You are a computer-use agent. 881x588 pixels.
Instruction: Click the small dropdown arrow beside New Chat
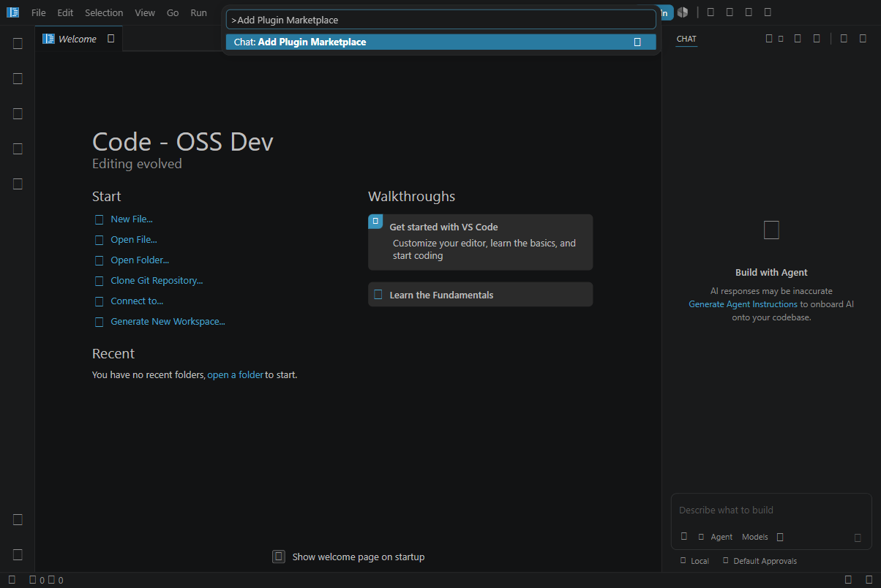coord(781,39)
